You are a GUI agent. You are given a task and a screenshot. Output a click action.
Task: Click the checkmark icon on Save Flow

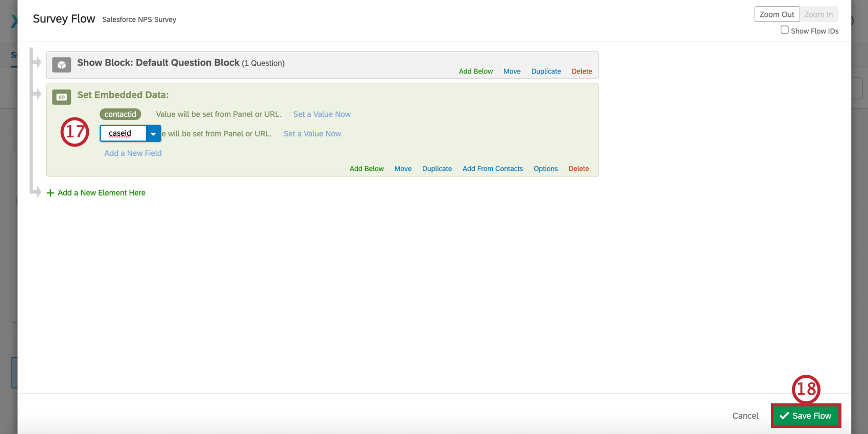pos(784,416)
